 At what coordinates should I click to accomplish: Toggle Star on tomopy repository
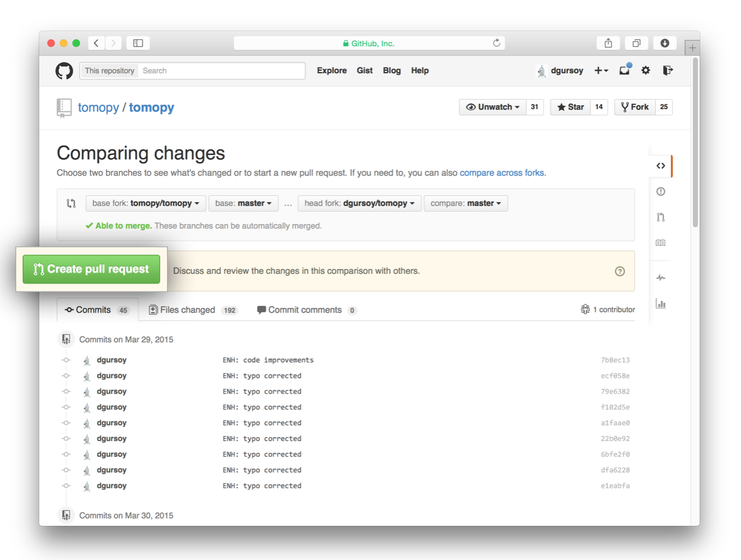click(571, 107)
